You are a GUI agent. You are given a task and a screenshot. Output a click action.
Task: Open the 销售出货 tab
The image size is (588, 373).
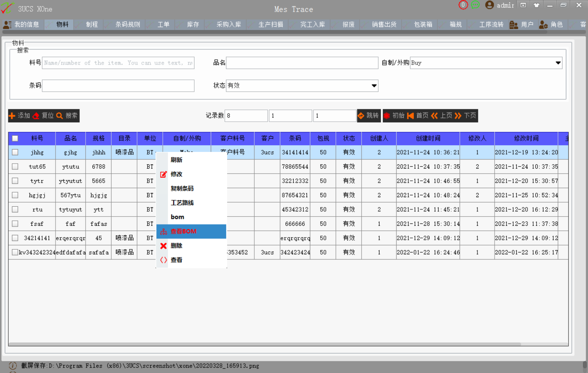click(x=381, y=25)
